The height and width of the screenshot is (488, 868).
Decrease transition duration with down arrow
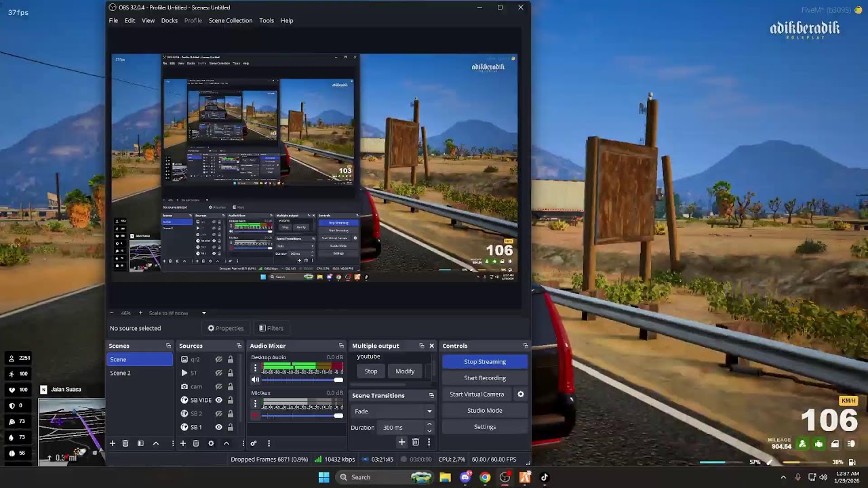pyautogui.click(x=429, y=430)
